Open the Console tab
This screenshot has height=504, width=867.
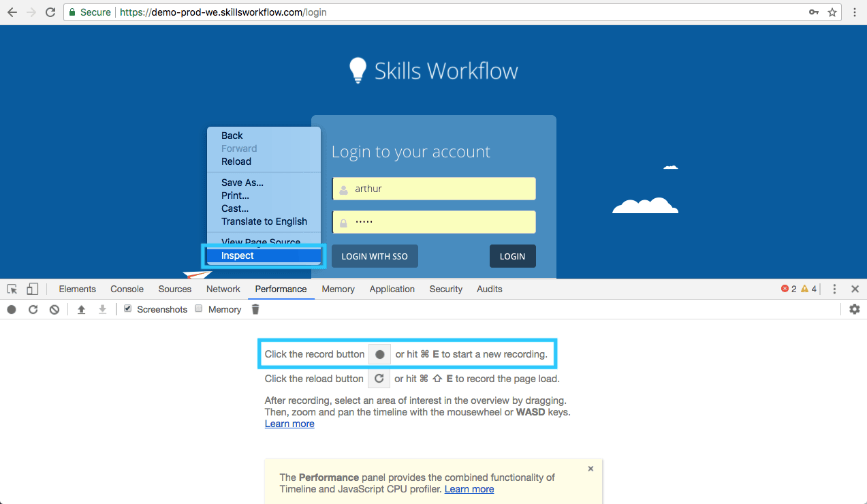point(127,289)
